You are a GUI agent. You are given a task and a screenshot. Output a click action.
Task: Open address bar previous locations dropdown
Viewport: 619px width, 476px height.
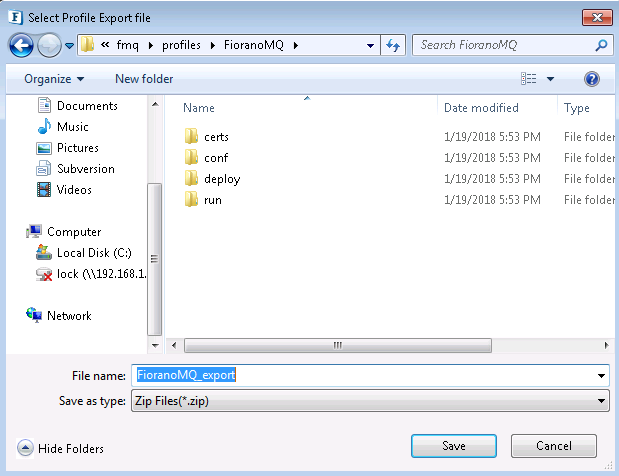(370, 46)
